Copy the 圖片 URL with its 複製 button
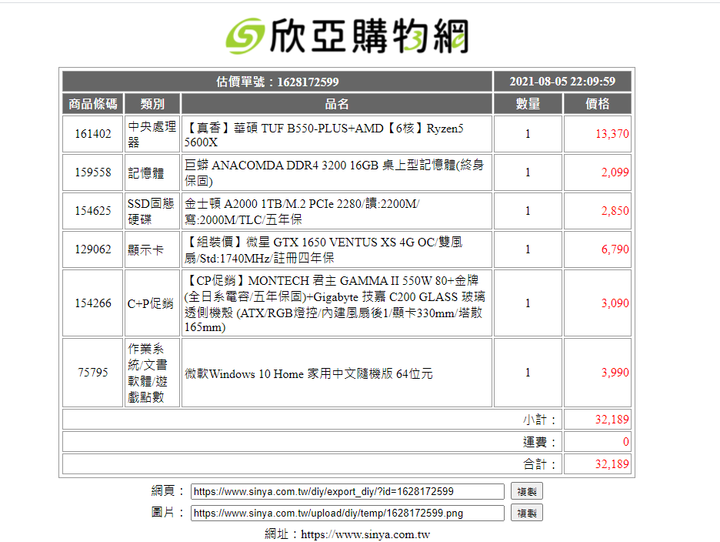This screenshot has width=720, height=542. [527, 513]
